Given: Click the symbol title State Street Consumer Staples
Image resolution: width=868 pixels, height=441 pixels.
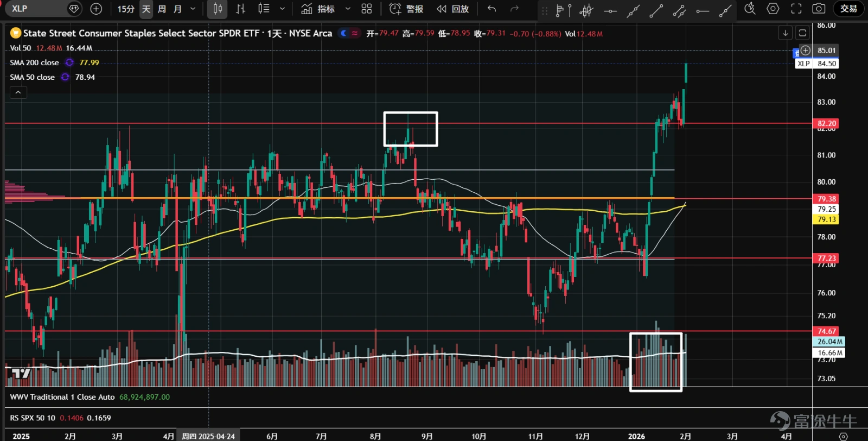Looking at the screenshot, I should coord(177,33).
